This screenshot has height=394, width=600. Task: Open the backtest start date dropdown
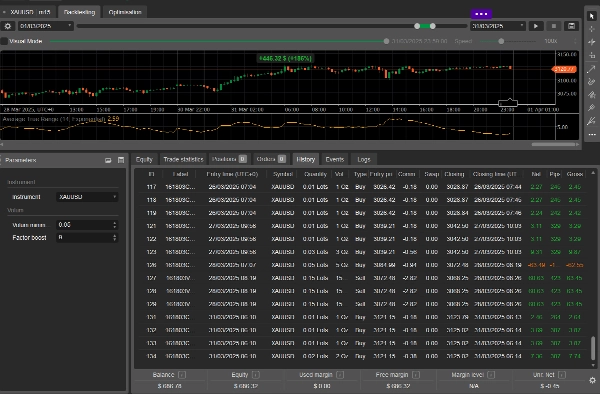click(46, 26)
